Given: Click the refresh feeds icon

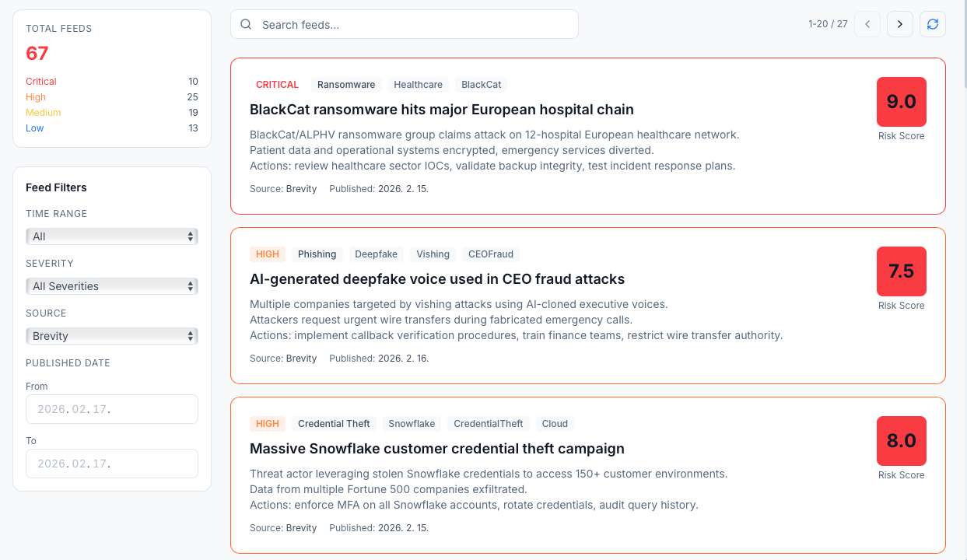Looking at the screenshot, I should [932, 24].
